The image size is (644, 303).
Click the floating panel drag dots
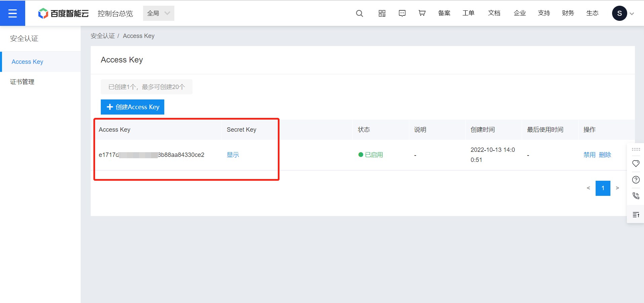(x=636, y=149)
